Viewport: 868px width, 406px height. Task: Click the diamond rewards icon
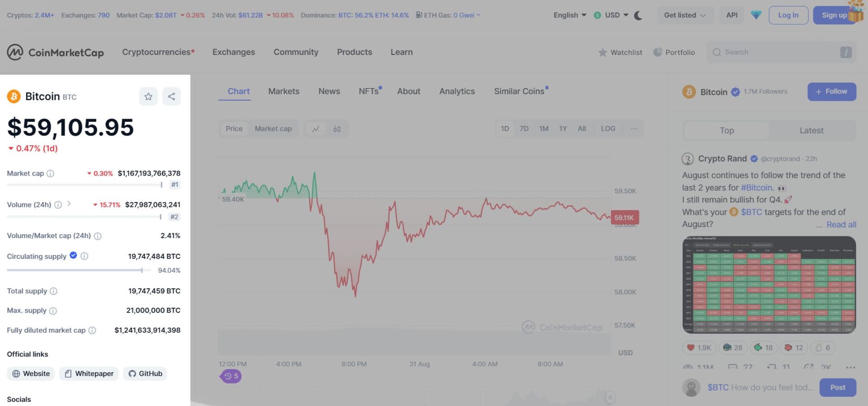[756, 15]
